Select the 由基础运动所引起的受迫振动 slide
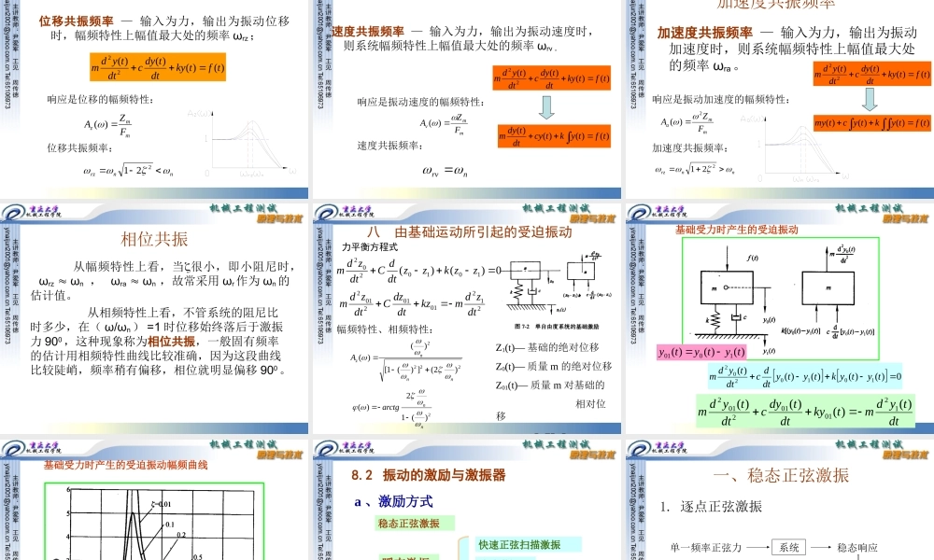The height and width of the screenshot is (560, 934). coord(467,318)
